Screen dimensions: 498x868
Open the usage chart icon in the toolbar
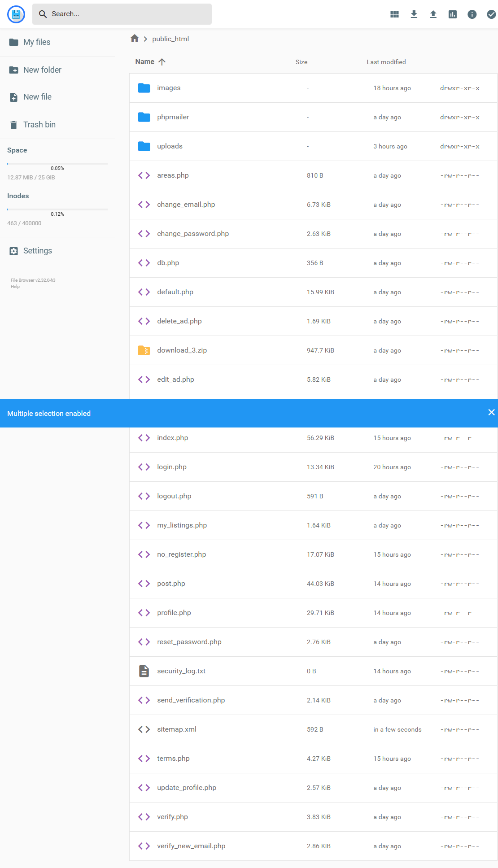(452, 14)
